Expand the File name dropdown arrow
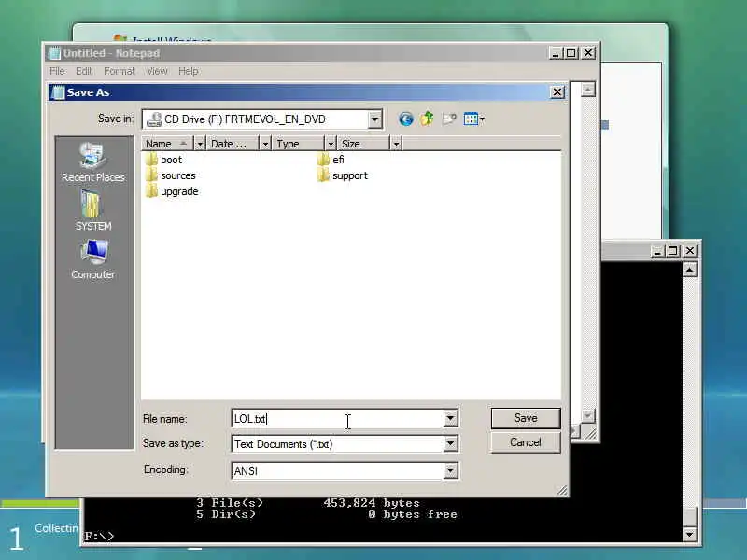 (x=450, y=418)
